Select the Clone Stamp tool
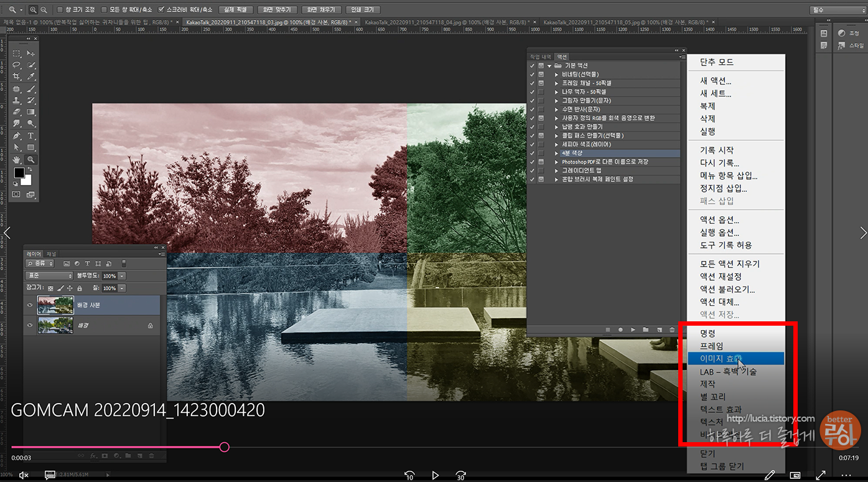The height and width of the screenshot is (482, 868). pyautogui.click(x=17, y=100)
